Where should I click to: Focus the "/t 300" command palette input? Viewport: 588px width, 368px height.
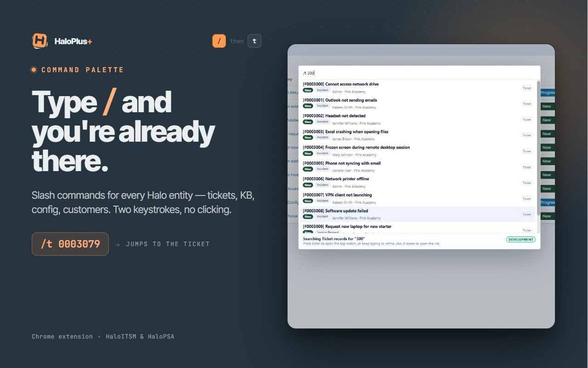(x=419, y=73)
